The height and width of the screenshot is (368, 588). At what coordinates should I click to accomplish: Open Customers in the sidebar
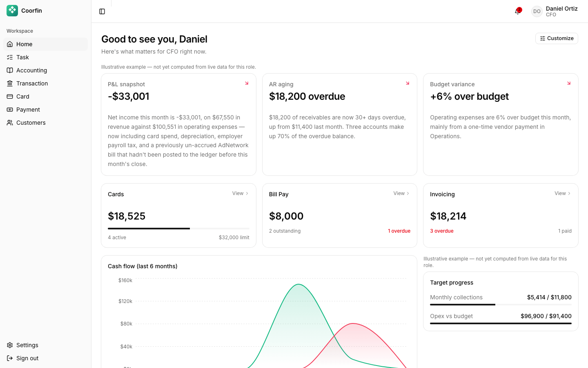[45, 123]
